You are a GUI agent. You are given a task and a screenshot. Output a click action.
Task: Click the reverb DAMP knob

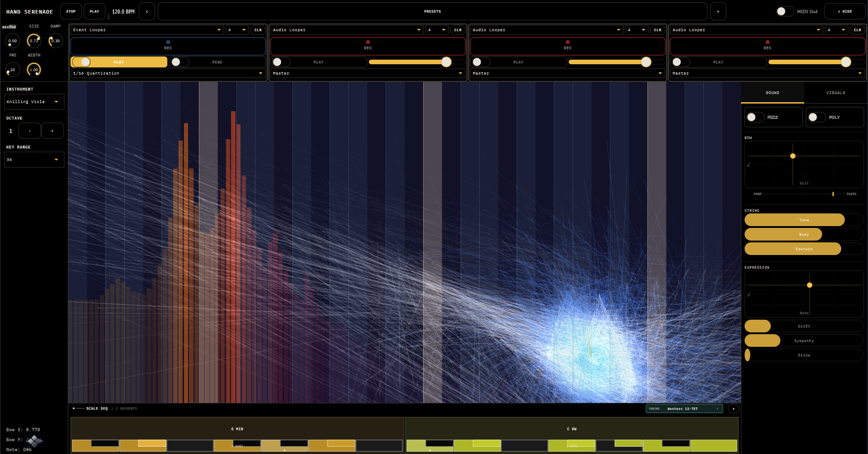click(x=56, y=41)
